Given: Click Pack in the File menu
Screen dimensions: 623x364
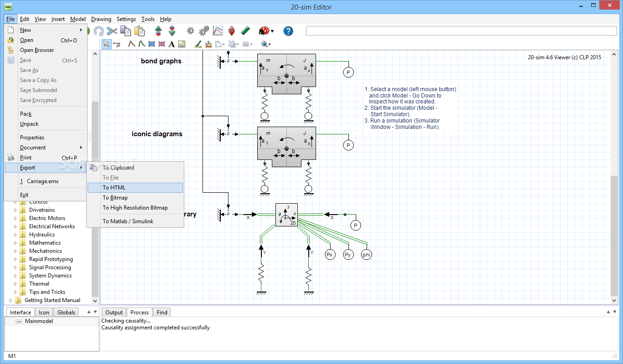Looking at the screenshot, I should point(46,114).
